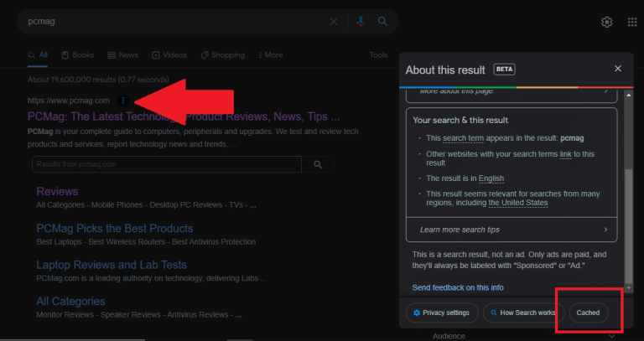Start voice search with microphone icon
The width and height of the screenshot is (644, 341).
pos(361,21)
